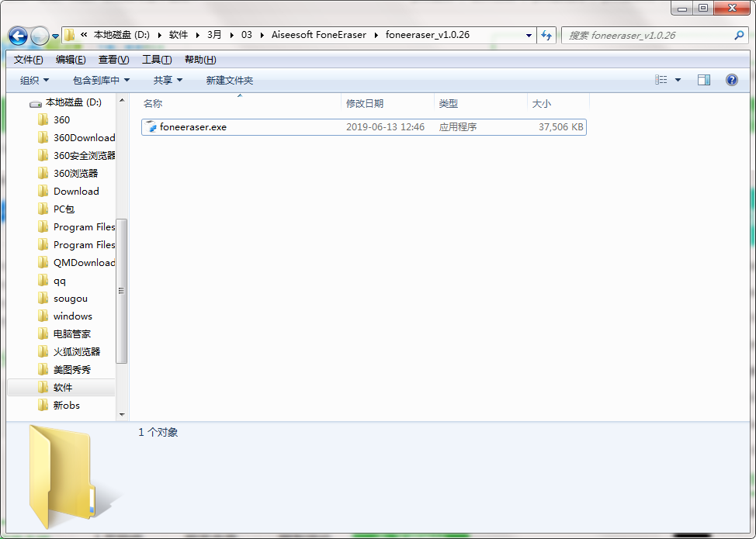Expand the arrow after Aiseesoft FoneEraser breadcrumb

click(376, 35)
